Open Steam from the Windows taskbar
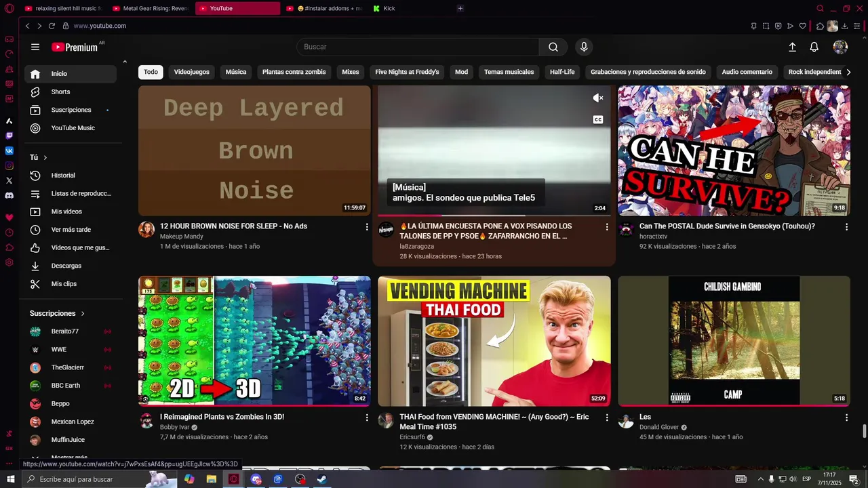Screen dimensions: 868x488 [321, 479]
